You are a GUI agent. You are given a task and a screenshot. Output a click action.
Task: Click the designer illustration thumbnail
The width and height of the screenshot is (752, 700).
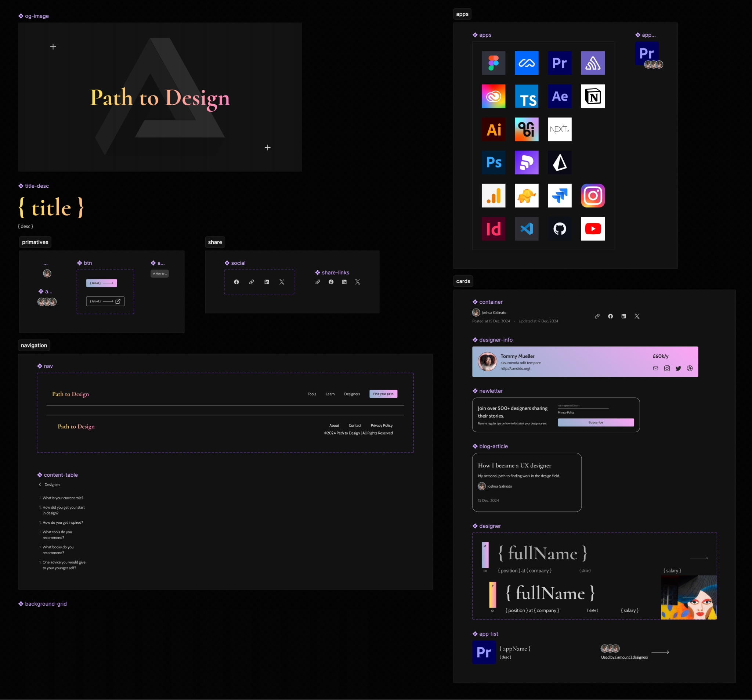click(x=689, y=597)
